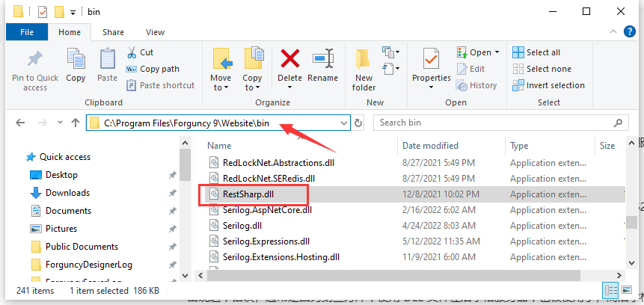This screenshot has width=644, height=305.
Task: Cut the selected file
Action: tap(141, 52)
